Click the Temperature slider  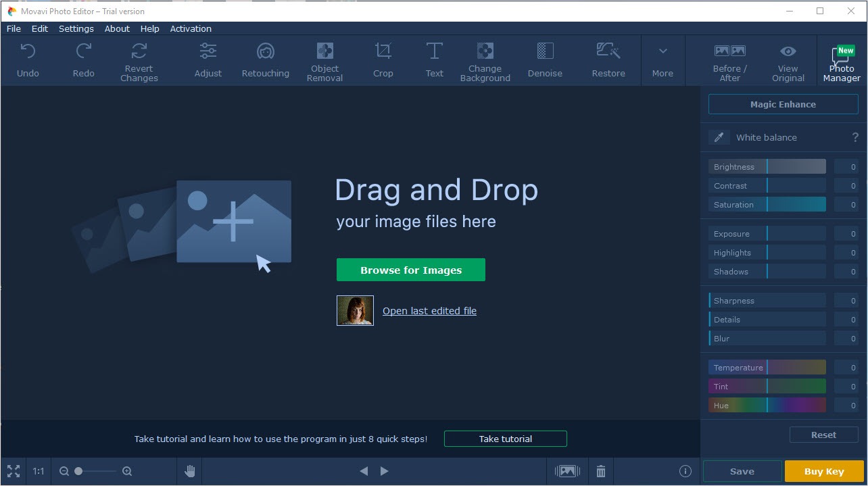point(767,367)
